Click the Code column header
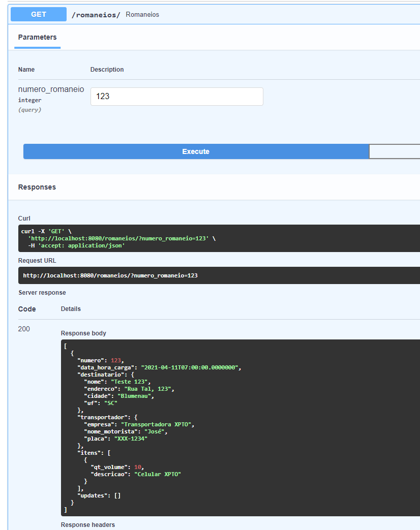 click(x=27, y=309)
